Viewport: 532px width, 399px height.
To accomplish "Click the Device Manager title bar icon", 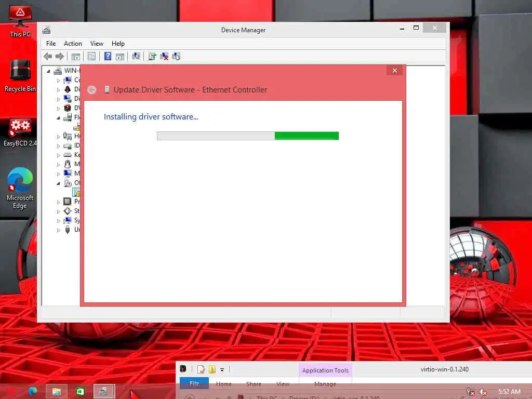I will (46, 30).
